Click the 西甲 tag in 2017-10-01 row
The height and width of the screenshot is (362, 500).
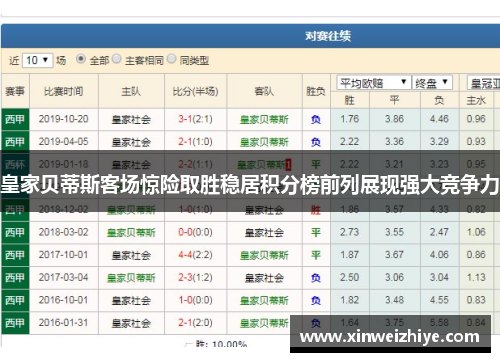[x=15, y=255]
